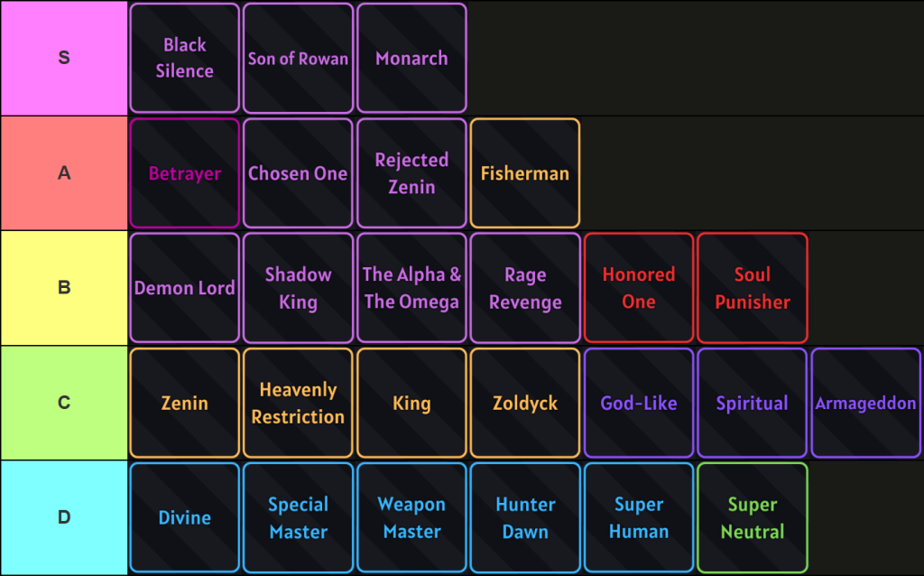Image resolution: width=924 pixels, height=576 pixels.
Task: Select the green Super Neutral tile
Action: 753,518
